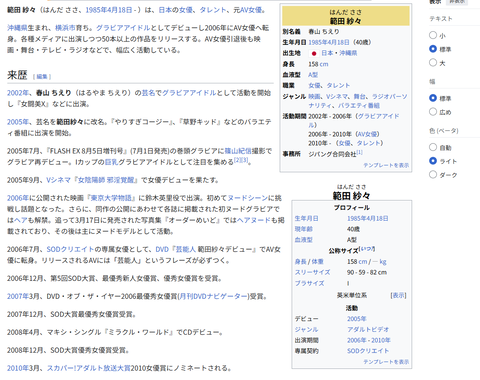
Task: Open the スカパー!アダルト放送大賞 link
Action: tap(88, 368)
